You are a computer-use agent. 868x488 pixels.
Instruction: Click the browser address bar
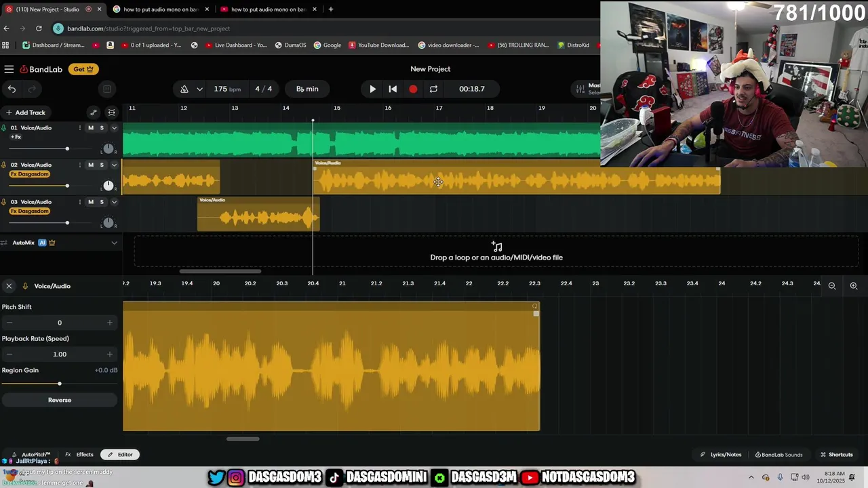[325, 28]
